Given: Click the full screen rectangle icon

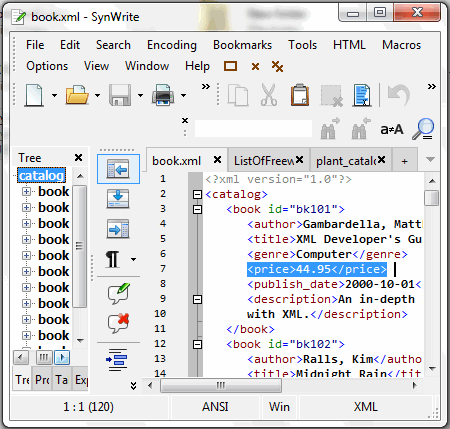Looking at the screenshot, I should (x=230, y=66).
